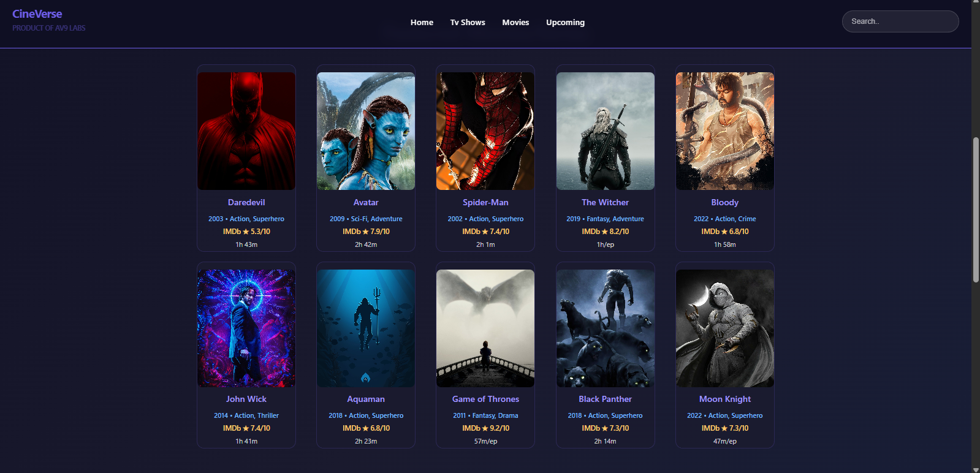Image resolution: width=980 pixels, height=473 pixels.
Task: Open the Black Panther poster
Action: [x=606, y=328]
